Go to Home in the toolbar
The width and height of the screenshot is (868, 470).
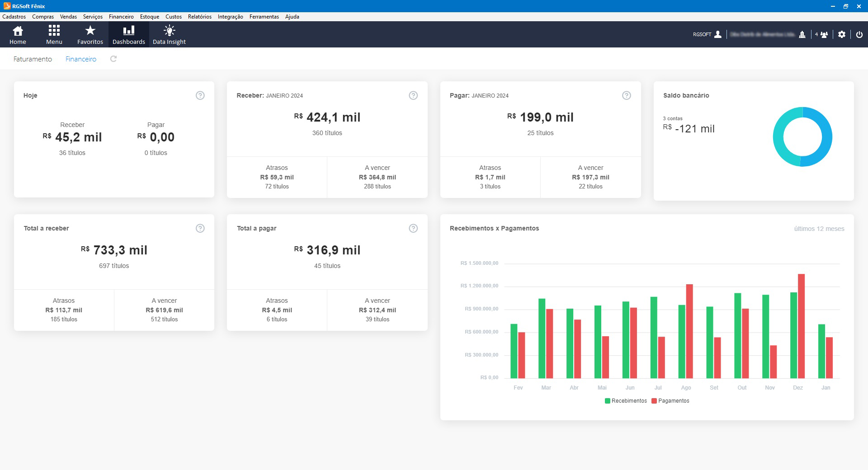click(x=18, y=34)
